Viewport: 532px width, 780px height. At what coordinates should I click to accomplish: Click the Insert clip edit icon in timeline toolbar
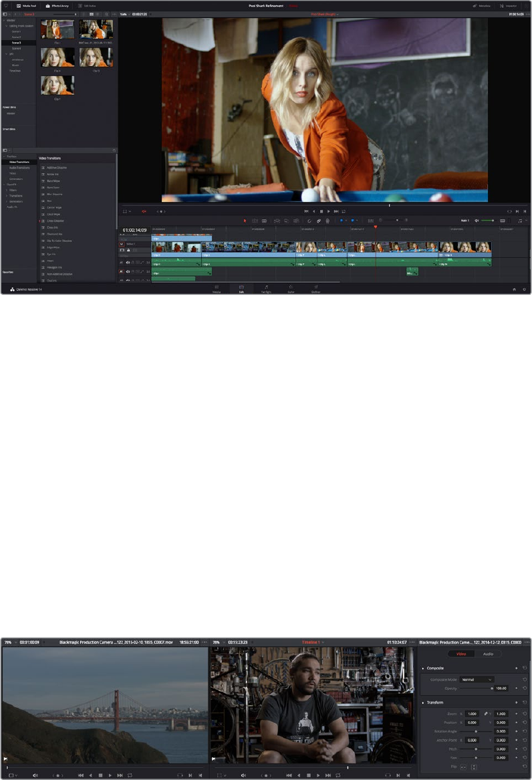277,221
